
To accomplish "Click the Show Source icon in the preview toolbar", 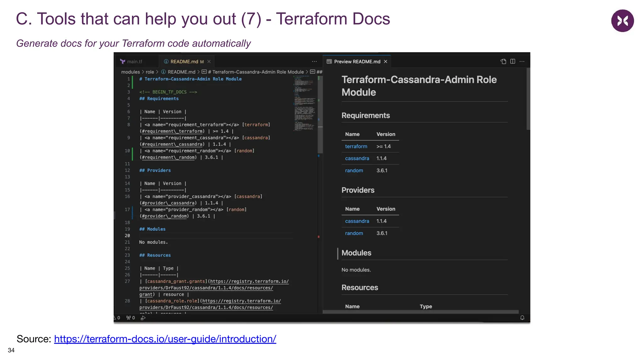I will click(503, 61).
